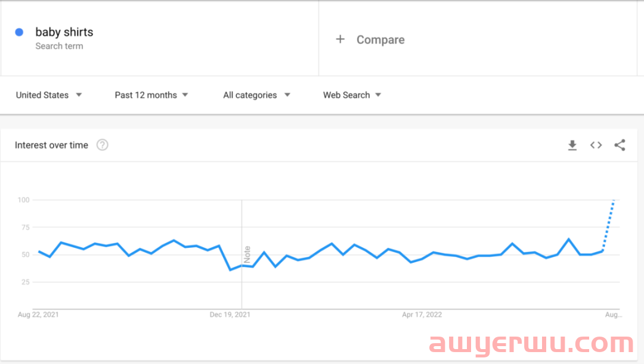Click the Aug 22, 2021 axis label
The image size is (644, 364).
pos(38,315)
